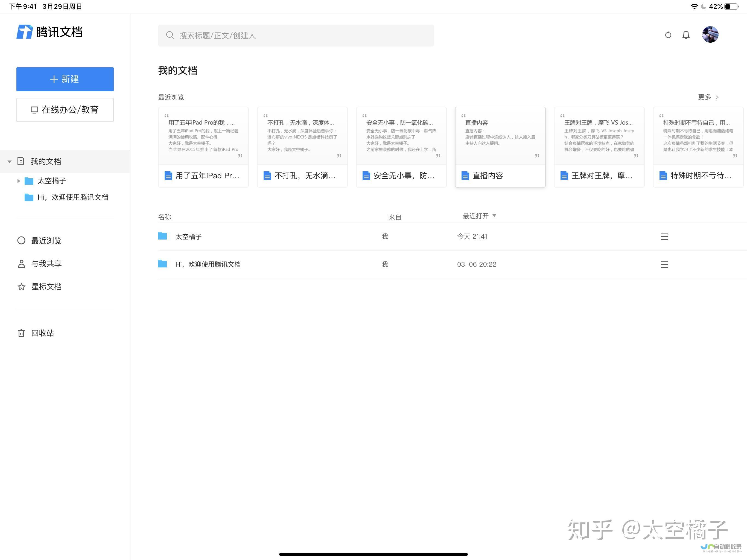The image size is (747, 560).
Task: Click the status bar time 下午9:41
Action: pyautogui.click(x=23, y=6)
